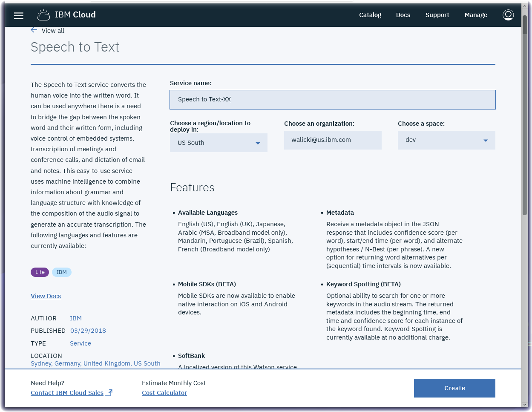Open the Contact IBM Cloud Sales link
The height and width of the screenshot is (412, 532).
tap(67, 393)
